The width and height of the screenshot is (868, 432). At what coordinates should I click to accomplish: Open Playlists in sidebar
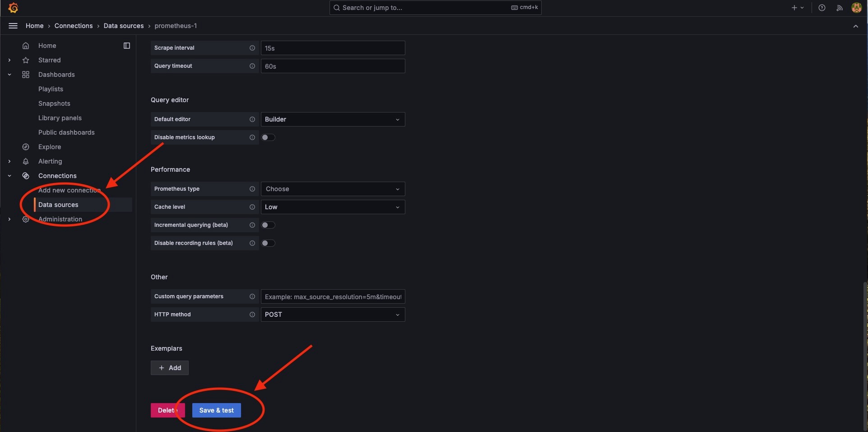[51, 89]
